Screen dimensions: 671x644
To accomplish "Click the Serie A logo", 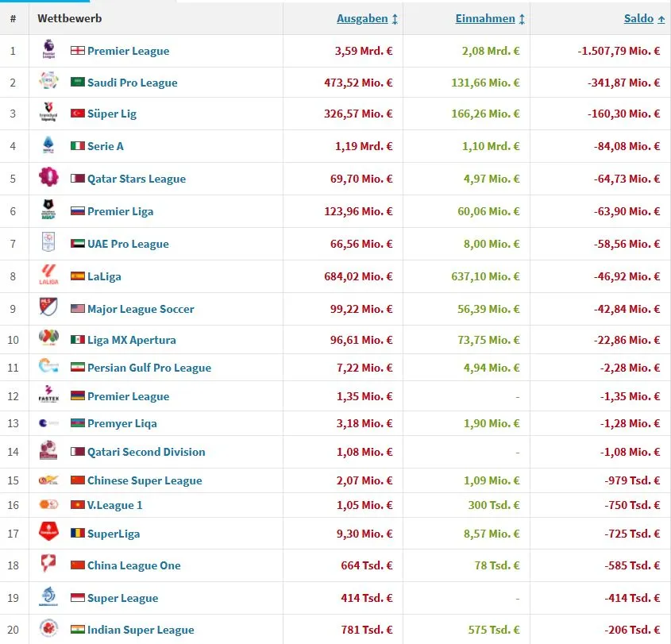I will coord(48,145).
